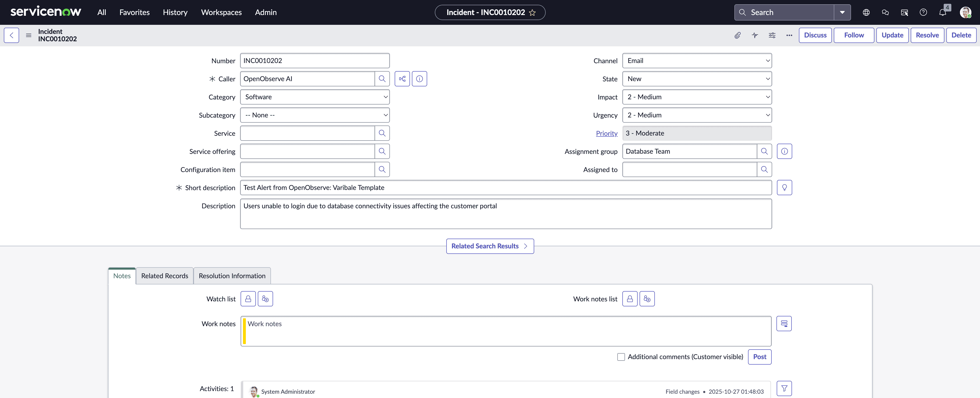The height and width of the screenshot is (398, 980).
Task: Click the lightbulb icon next to Short description
Action: pyautogui.click(x=785, y=187)
